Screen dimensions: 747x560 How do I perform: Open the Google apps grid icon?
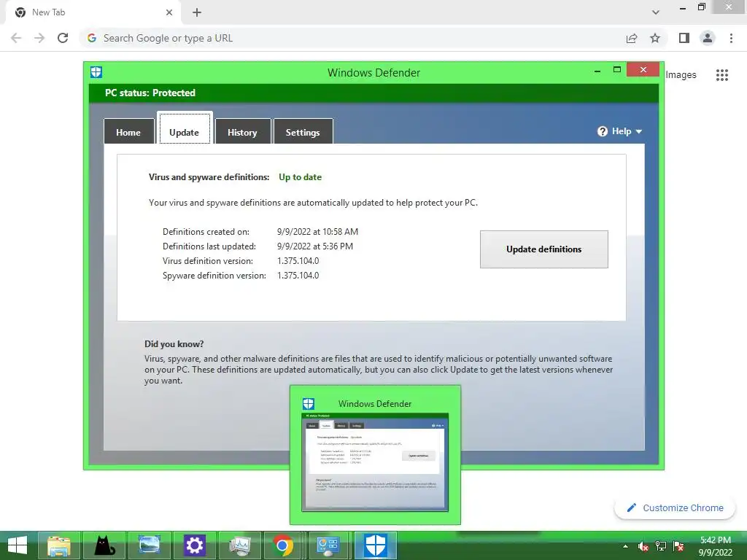(x=721, y=75)
